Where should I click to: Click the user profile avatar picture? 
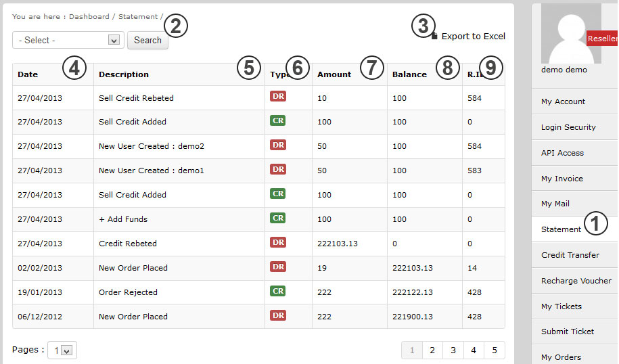566,34
